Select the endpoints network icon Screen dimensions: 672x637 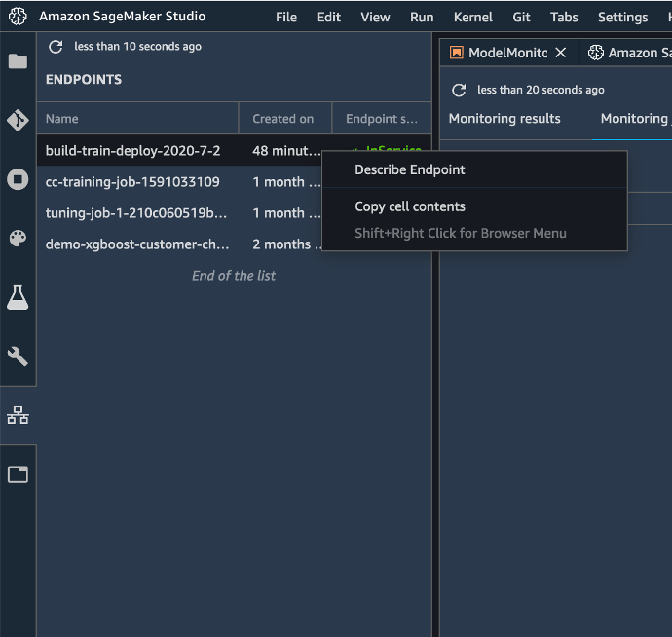click(18, 415)
